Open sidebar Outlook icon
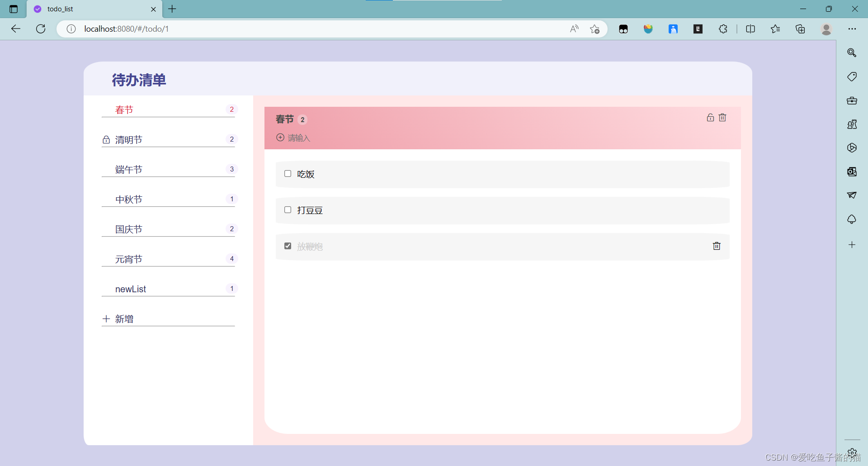This screenshot has height=466, width=868. [x=852, y=171]
